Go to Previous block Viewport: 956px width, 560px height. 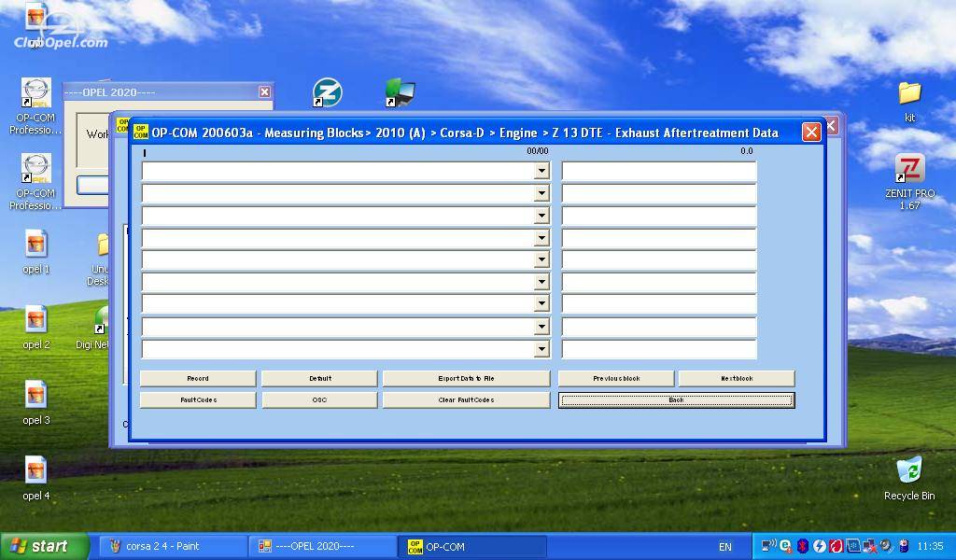[x=616, y=378]
